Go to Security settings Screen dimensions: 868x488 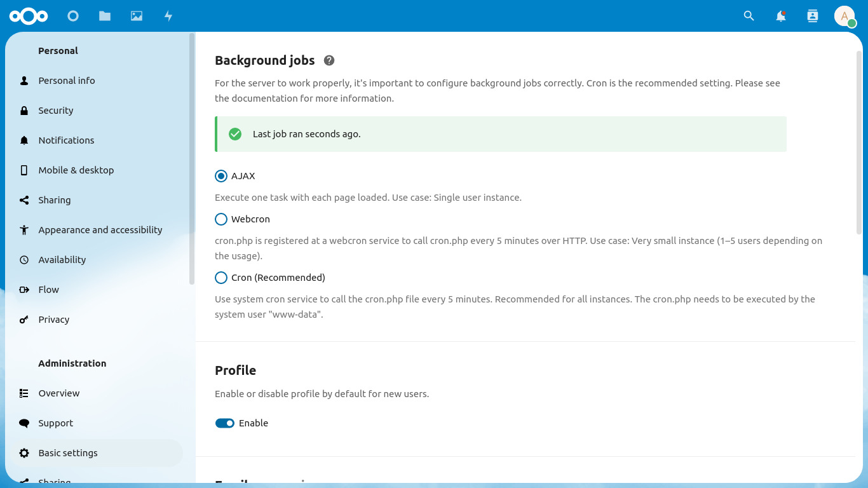point(56,111)
